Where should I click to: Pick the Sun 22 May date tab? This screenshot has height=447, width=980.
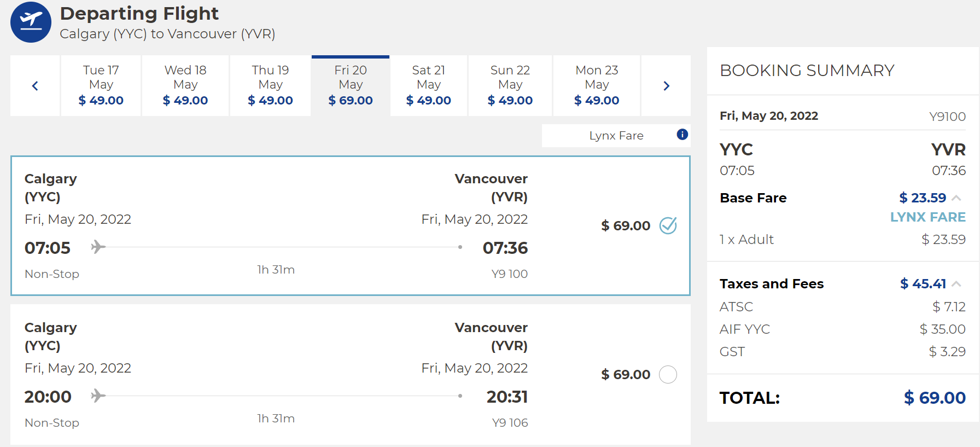point(510,85)
